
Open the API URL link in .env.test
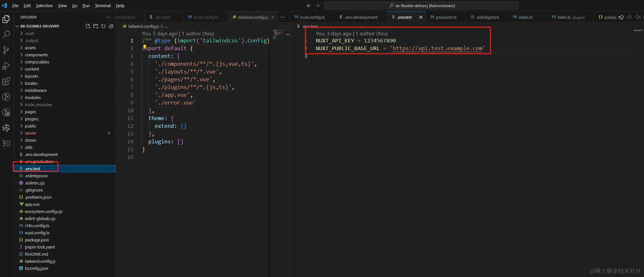click(437, 48)
